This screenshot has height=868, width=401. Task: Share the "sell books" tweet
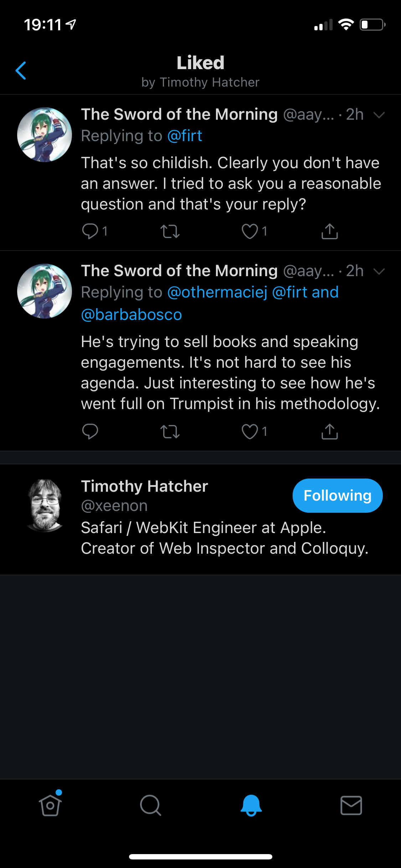329,432
